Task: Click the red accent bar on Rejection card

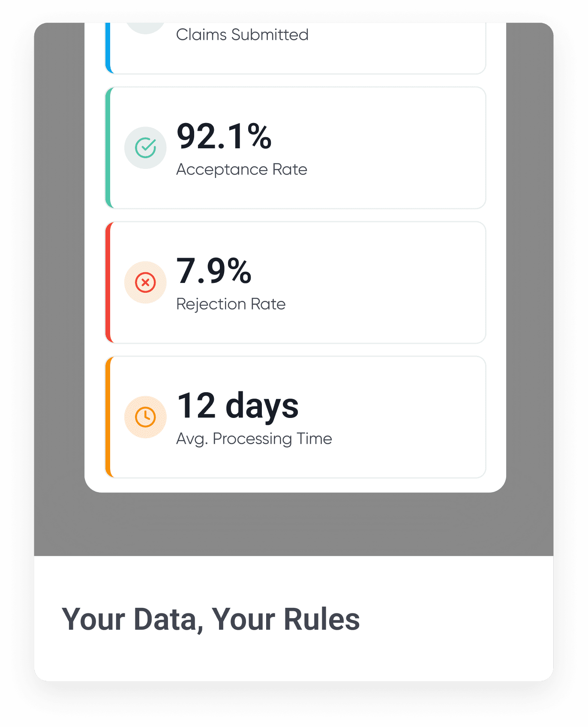Action: coord(108,282)
